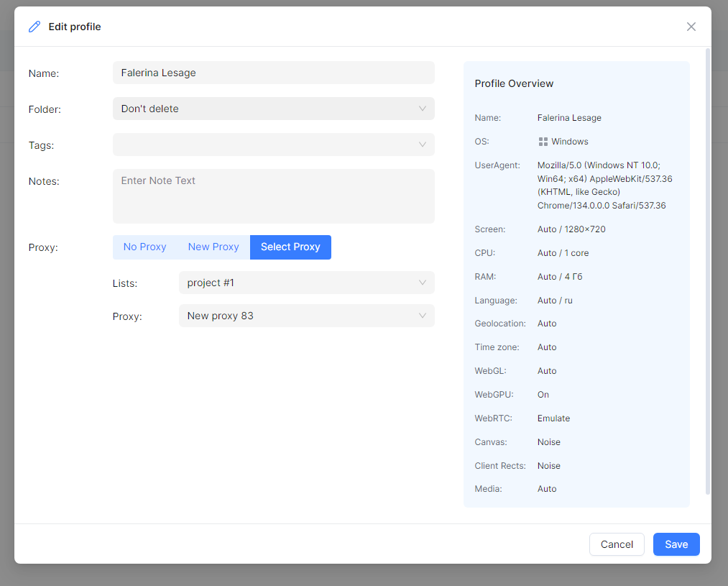Click the Tags dropdown chevron arrow
This screenshot has height=586, width=728.
click(423, 145)
